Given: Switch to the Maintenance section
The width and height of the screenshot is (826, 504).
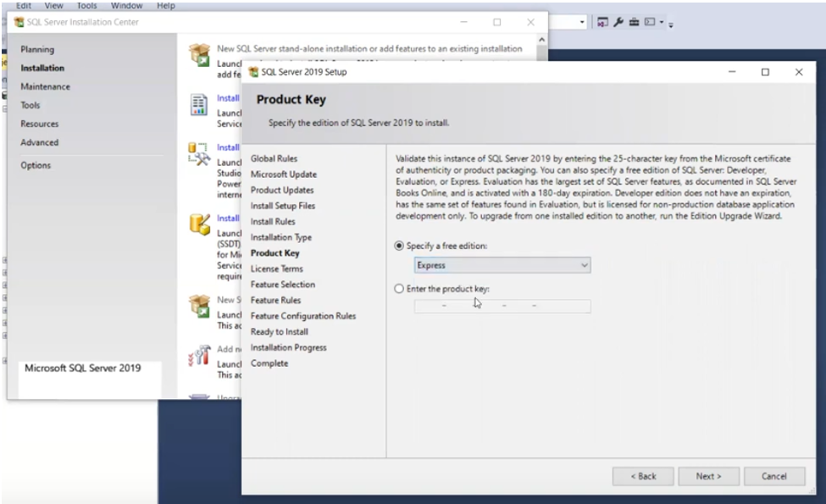Looking at the screenshot, I should pos(47,86).
